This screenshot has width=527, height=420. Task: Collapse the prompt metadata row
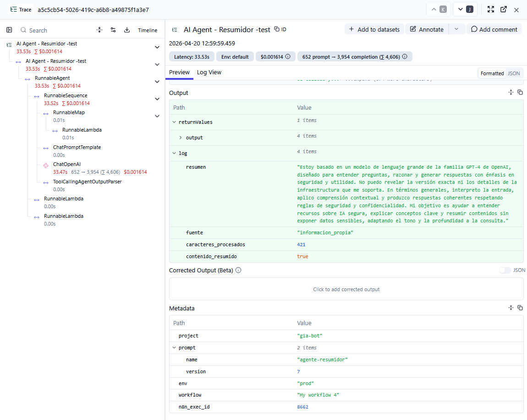pyautogui.click(x=174, y=348)
